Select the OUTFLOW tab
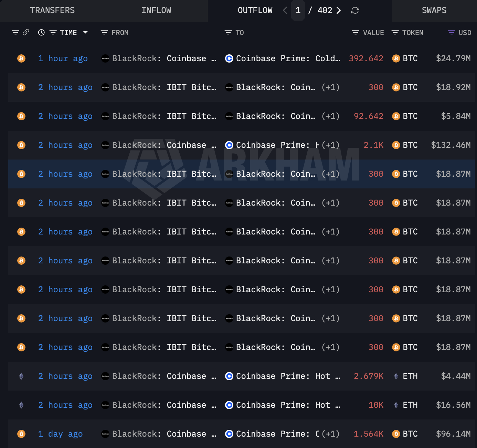The width and height of the screenshot is (477, 448). 255,10
